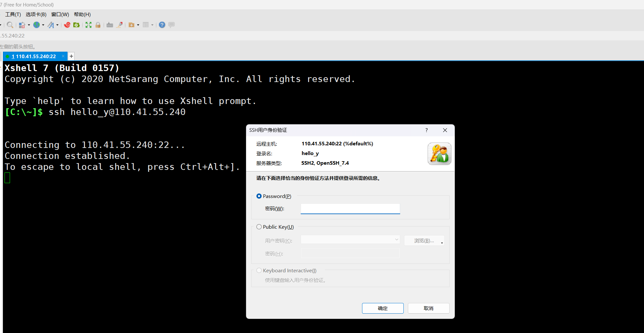Click the 密码(H) passphrase field
644x333 pixels.
[x=350, y=253]
